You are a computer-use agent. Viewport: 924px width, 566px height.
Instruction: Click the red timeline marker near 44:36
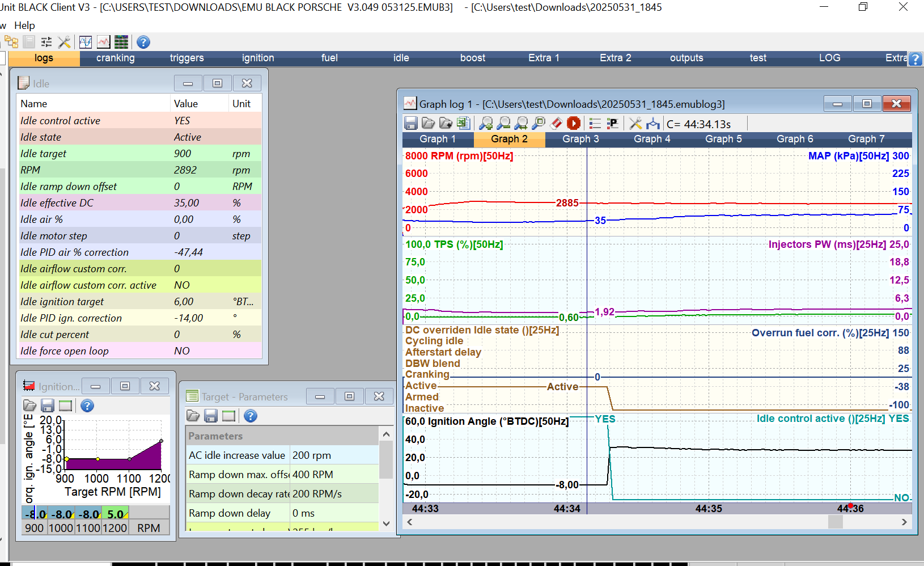[850, 505]
